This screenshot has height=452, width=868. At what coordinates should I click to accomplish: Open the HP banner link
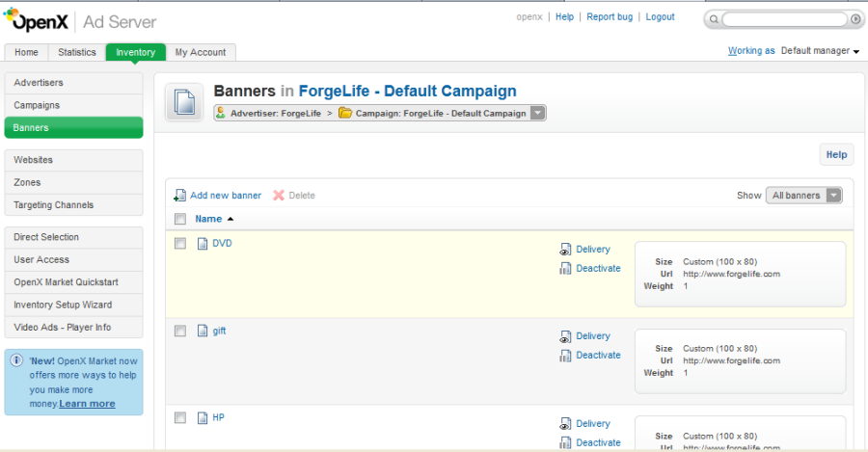pos(218,417)
